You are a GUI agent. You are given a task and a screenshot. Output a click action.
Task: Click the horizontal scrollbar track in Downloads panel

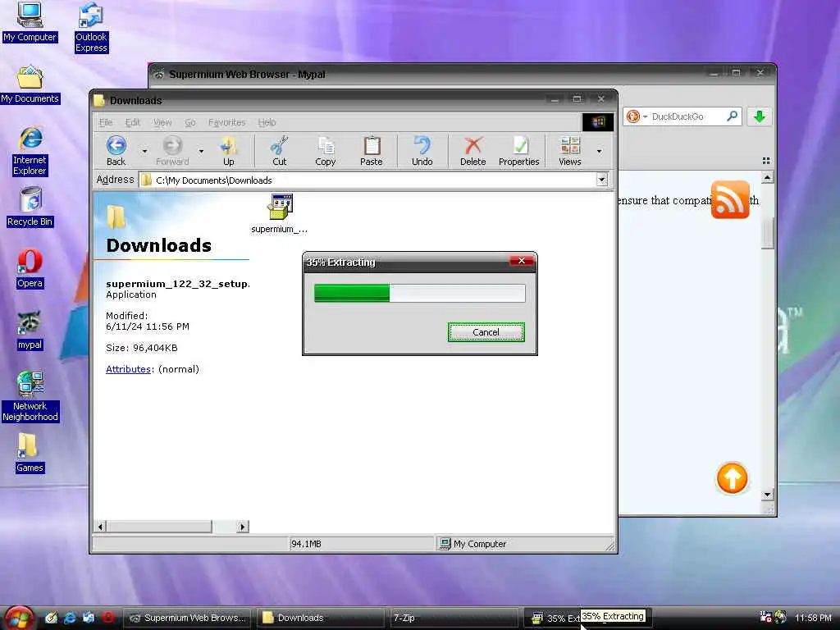(x=224, y=527)
